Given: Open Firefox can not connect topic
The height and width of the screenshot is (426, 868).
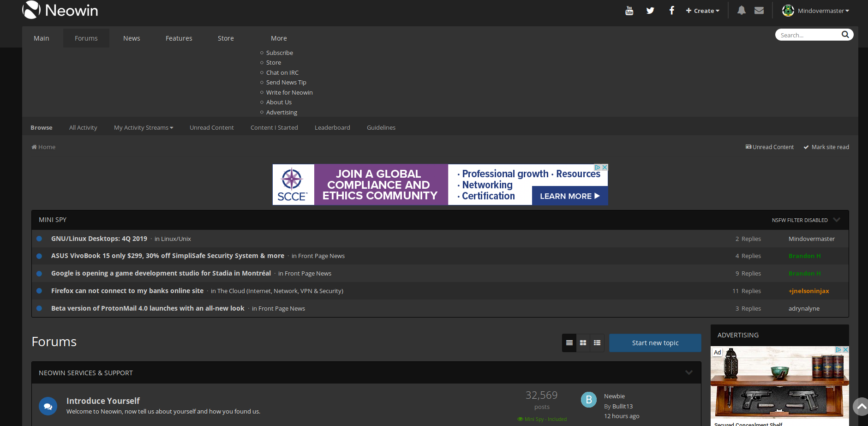Looking at the screenshot, I should tap(127, 291).
